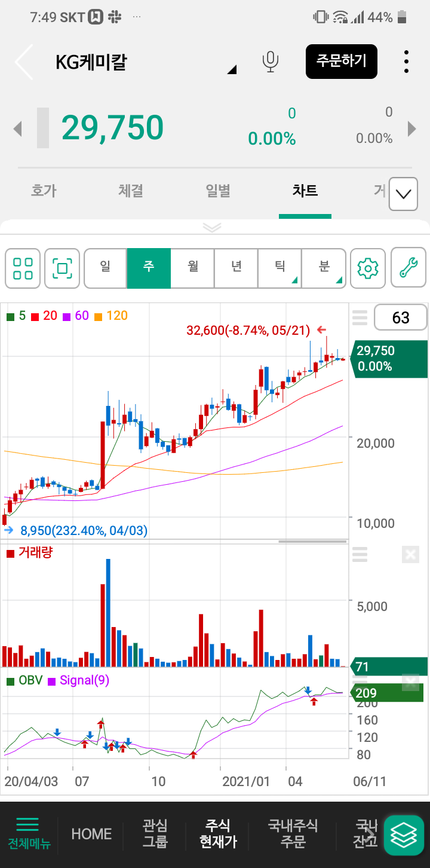The image size is (430, 868).
Task: Switch to the 차트 tab
Action: pyautogui.click(x=305, y=191)
